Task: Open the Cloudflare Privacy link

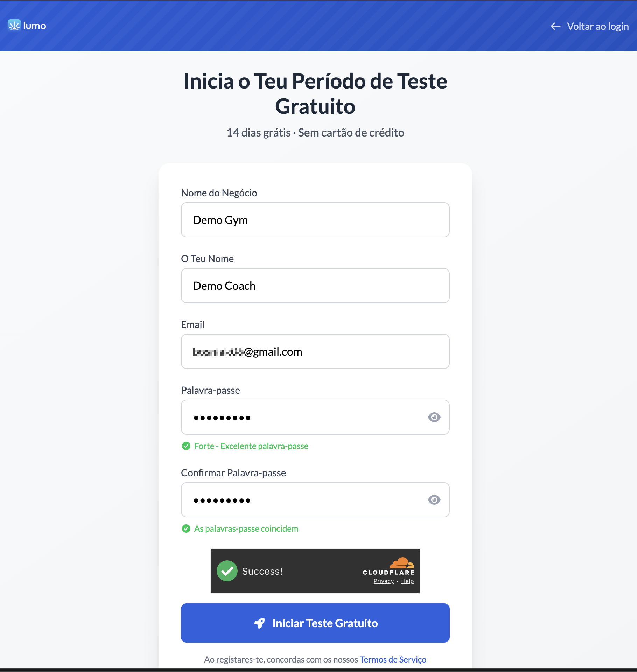Action: coord(384,581)
